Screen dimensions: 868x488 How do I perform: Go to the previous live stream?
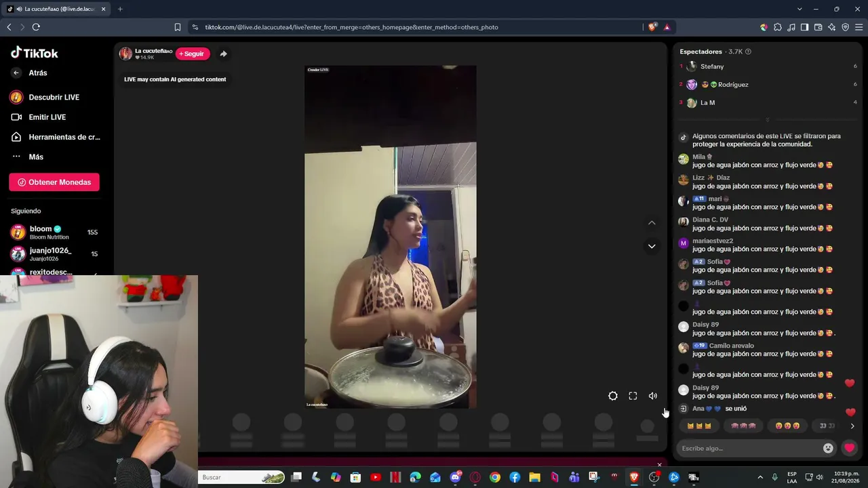tap(652, 223)
